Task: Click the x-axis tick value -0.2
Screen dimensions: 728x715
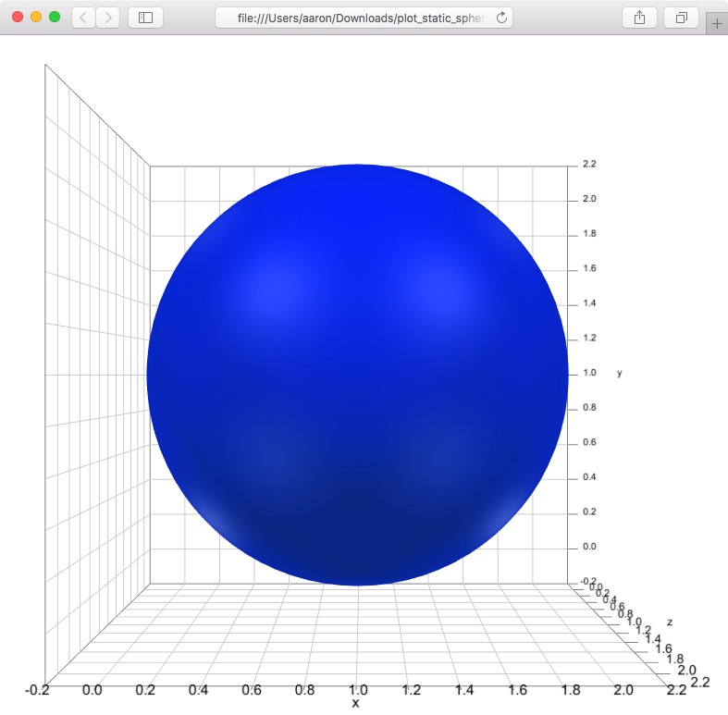Action: tap(37, 690)
